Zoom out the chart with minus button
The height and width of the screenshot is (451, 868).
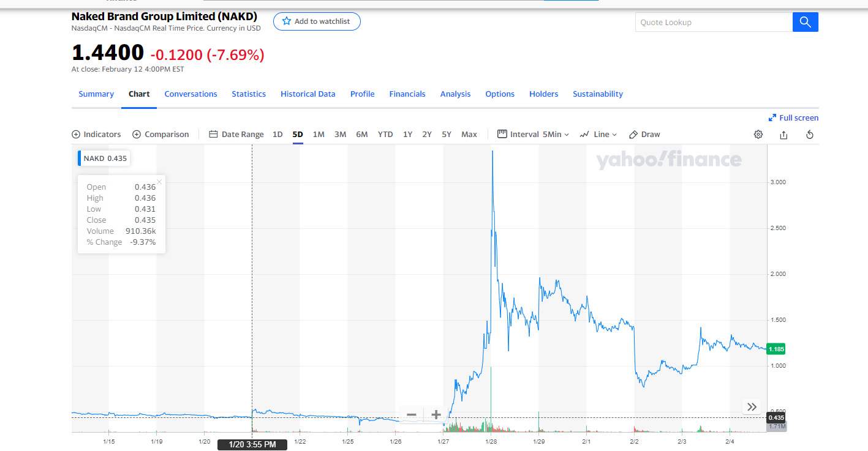pos(412,415)
